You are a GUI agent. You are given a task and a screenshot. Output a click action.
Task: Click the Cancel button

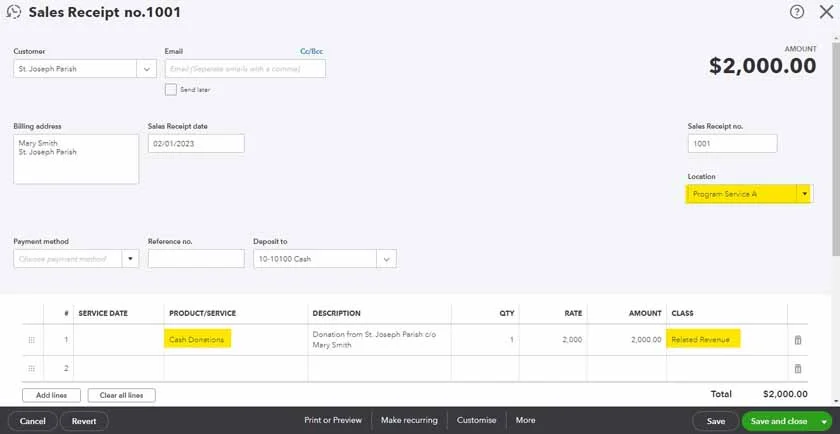click(x=33, y=421)
